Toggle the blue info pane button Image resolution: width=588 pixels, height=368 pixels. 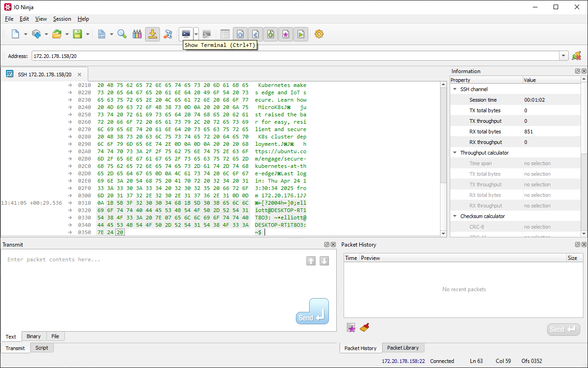pyautogui.click(x=240, y=34)
